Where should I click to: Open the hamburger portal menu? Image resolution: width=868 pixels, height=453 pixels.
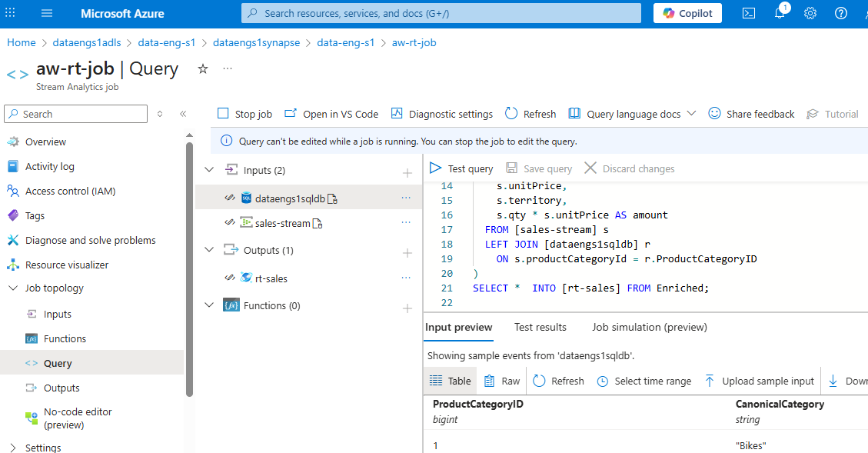47,13
